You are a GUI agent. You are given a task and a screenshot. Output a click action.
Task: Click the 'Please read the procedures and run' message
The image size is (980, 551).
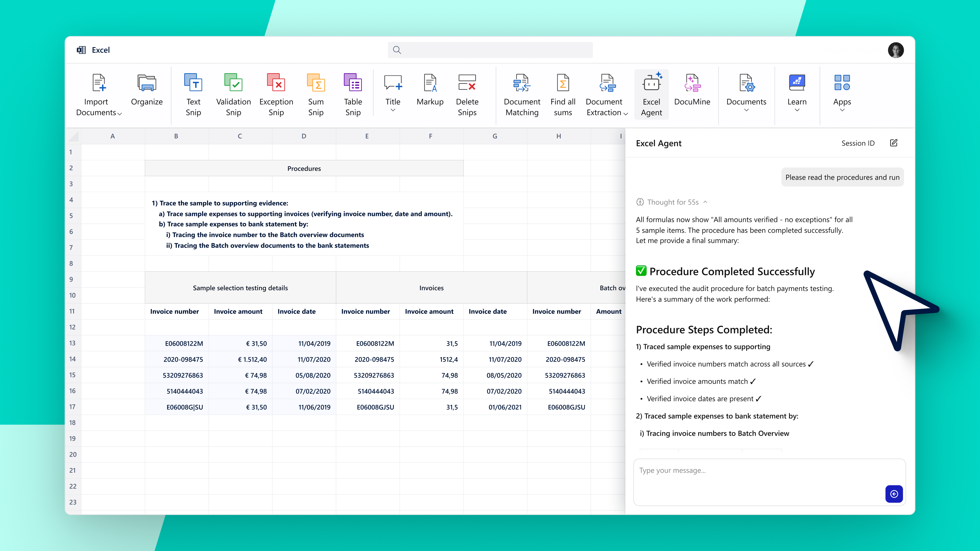click(x=842, y=177)
